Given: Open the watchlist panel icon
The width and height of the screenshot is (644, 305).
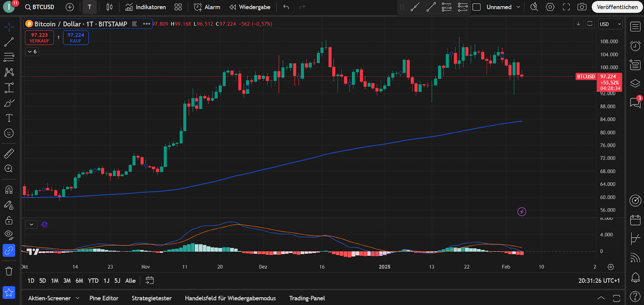Looking at the screenshot, I should pyautogui.click(x=635, y=27).
